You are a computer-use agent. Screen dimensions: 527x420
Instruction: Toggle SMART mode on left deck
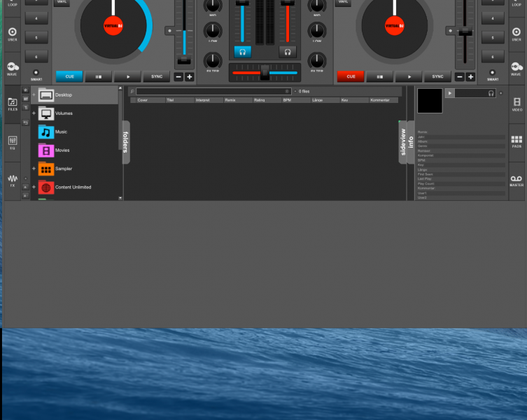(36, 72)
